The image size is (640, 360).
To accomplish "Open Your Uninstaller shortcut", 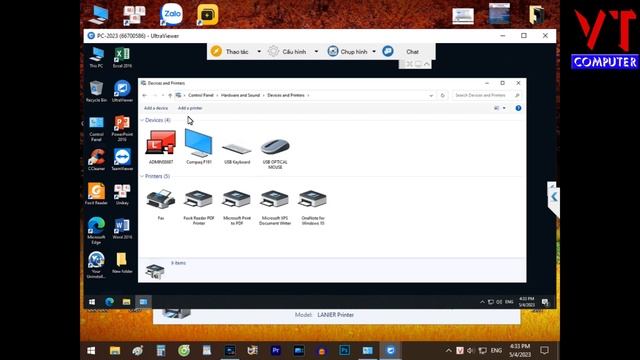I will [x=96, y=265].
